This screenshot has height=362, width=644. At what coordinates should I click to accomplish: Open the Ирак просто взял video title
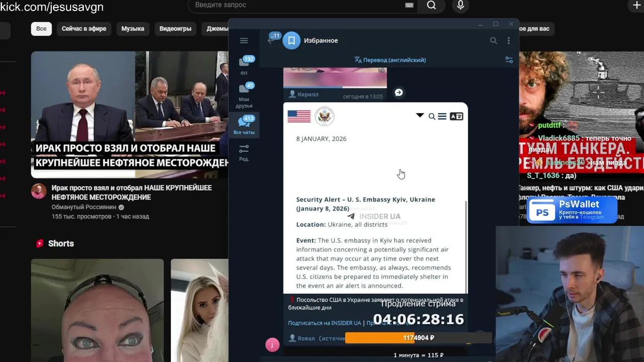point(132,193)
